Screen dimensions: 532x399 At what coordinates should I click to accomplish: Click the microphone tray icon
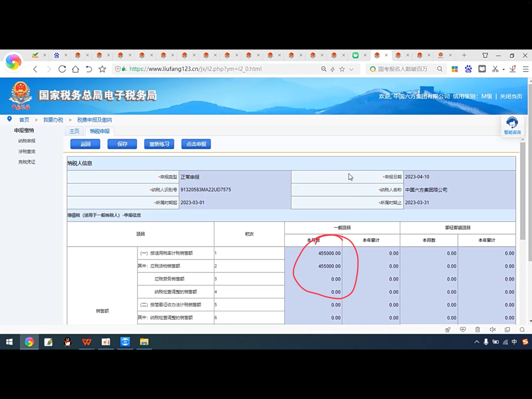coord(486,342)
